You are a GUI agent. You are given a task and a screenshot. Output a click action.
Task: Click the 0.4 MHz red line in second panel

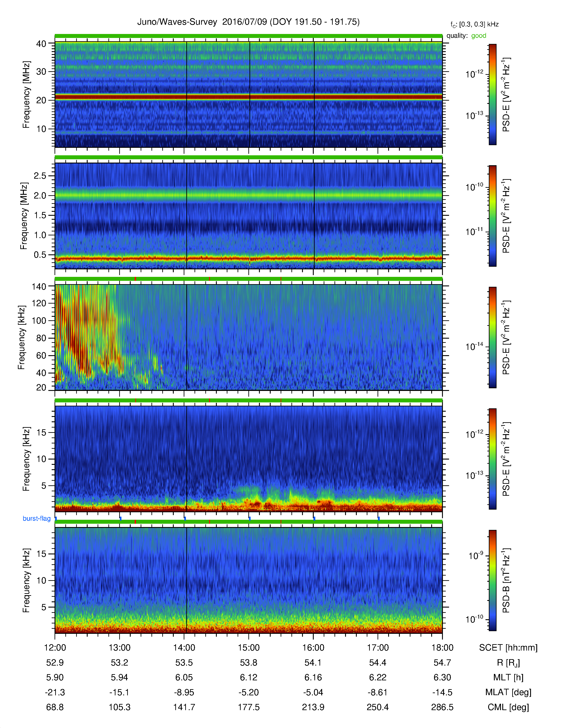click(x=248, y=258)
